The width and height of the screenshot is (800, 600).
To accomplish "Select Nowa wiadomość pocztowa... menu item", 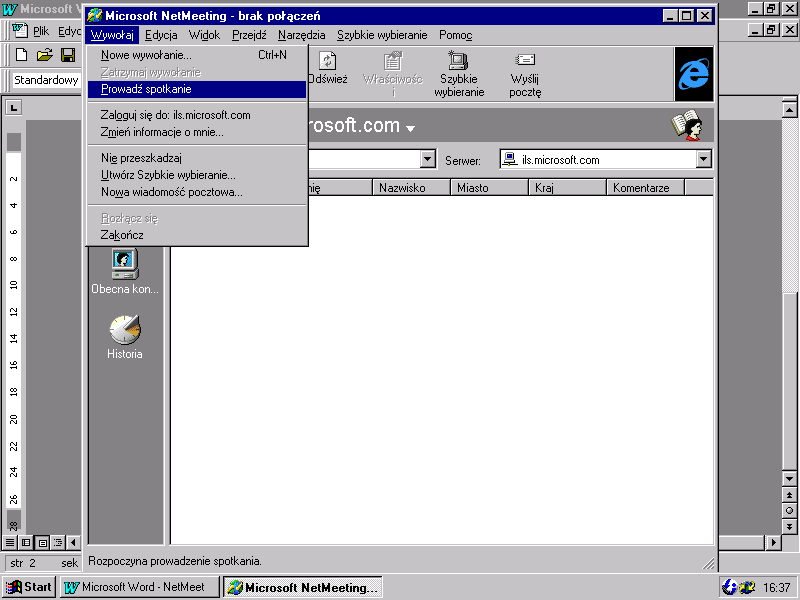I will 197,192.
